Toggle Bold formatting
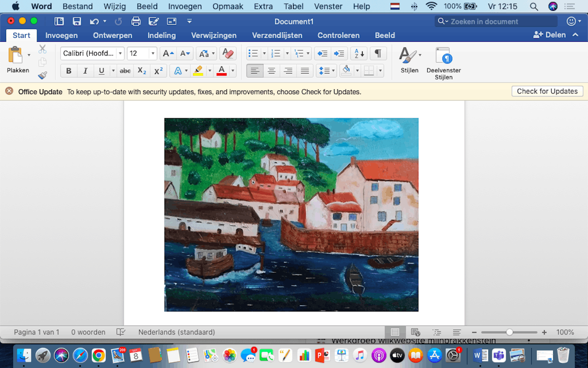588x368 pixels. (x=69, y=71)
